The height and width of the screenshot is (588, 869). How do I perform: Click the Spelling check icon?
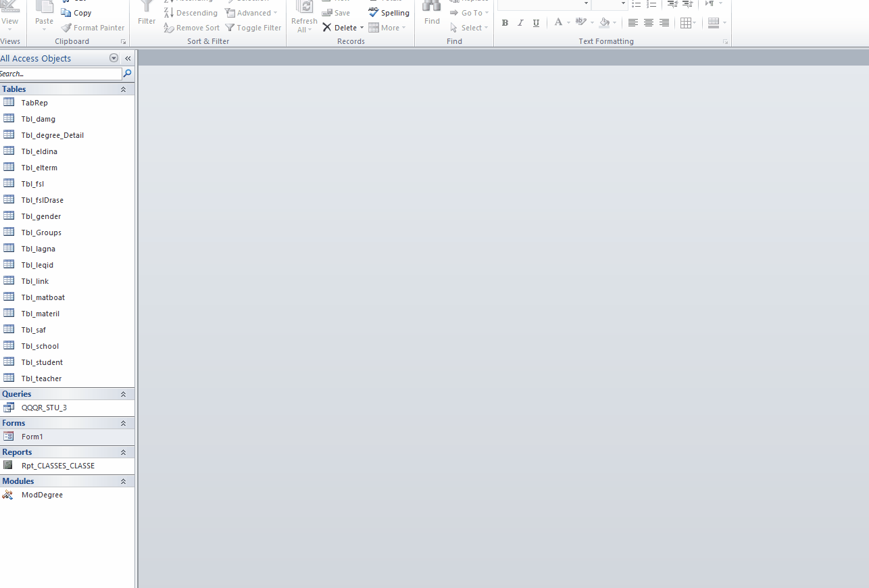[374, 13]
